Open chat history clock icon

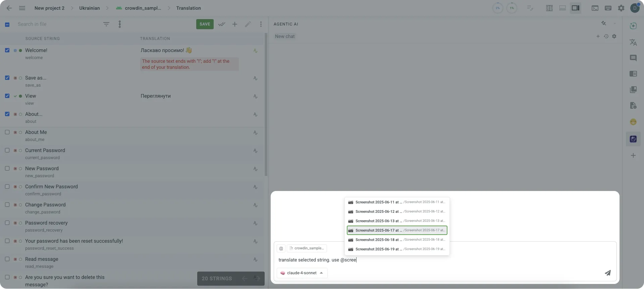606,36
